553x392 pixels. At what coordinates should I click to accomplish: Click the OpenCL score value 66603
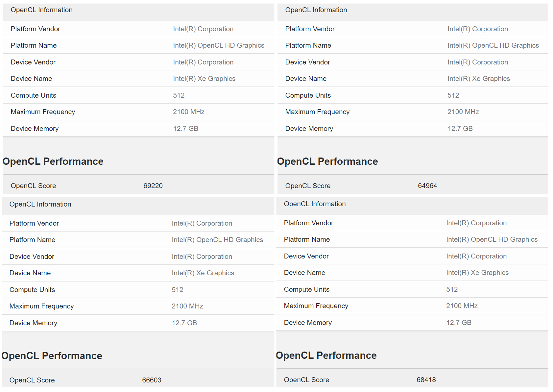click(x=152, y=380)
